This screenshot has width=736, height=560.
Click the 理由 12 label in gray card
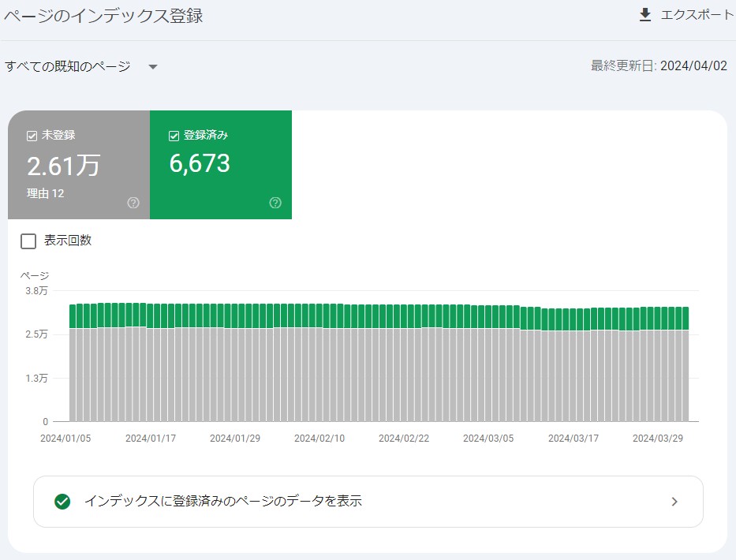point(45,193)
